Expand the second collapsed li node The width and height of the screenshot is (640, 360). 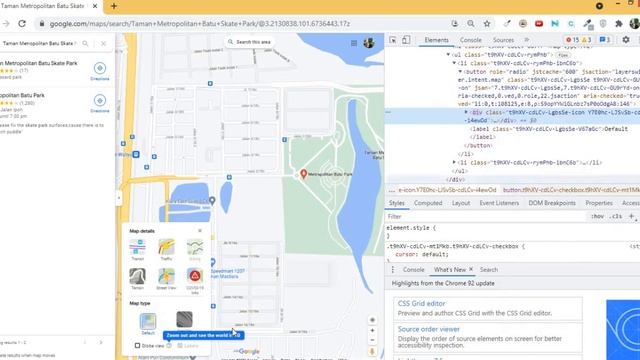[x=454, y=162]
